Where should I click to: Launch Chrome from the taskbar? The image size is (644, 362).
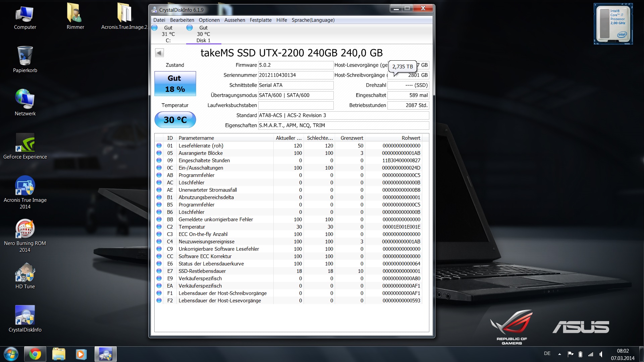click(35, 354)
